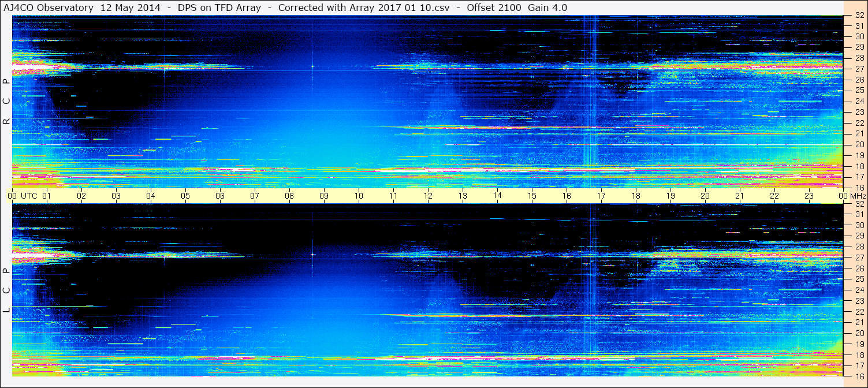868x388 pixels.
Task: Click the 'RCP' panel label
Action: [x=6, y=102]
